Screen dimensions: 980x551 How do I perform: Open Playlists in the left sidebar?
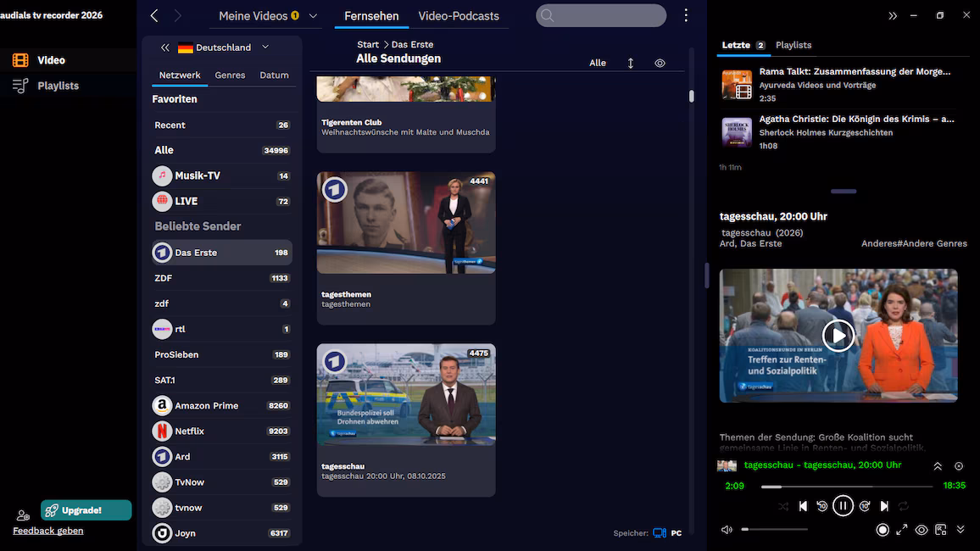46,86
